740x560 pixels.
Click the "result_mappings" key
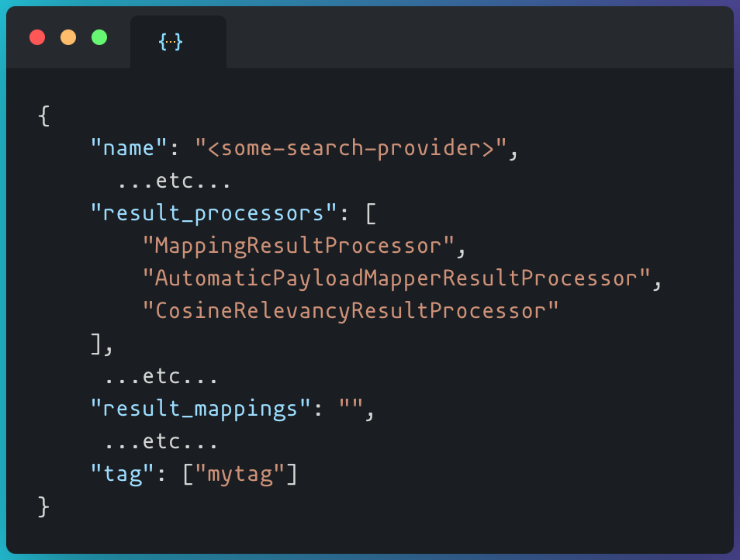(201, 409)
